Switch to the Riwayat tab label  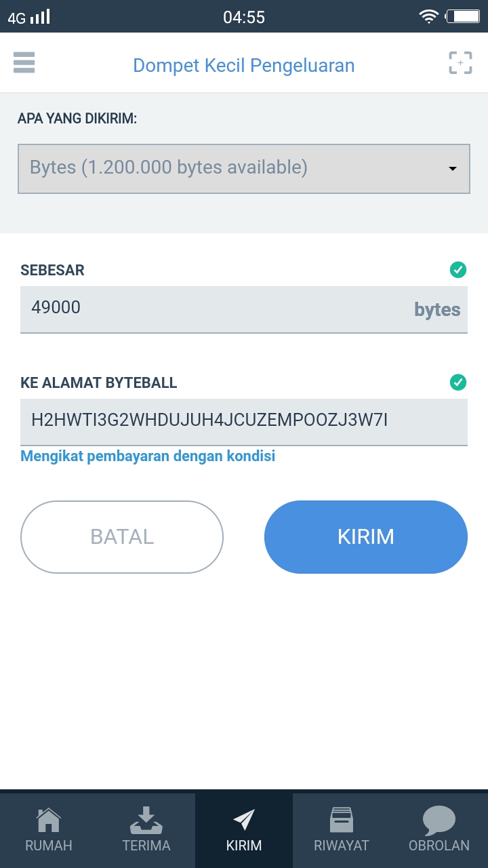tap(341, 846)
